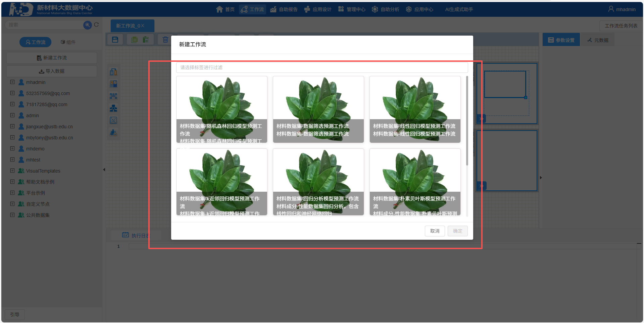Collapse the left sidebar panel arrow
The width and height of the screenshot is (644, 323).
pyautogui.click(x=104, y=170)
